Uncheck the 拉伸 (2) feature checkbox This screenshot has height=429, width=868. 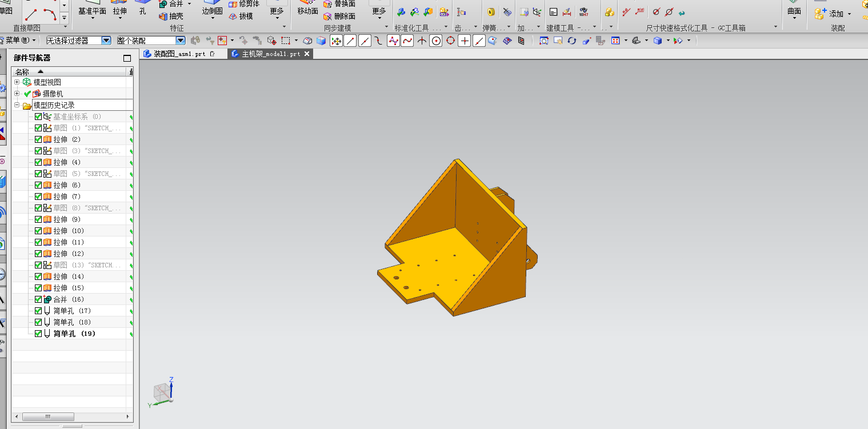[x=38, y=139]
